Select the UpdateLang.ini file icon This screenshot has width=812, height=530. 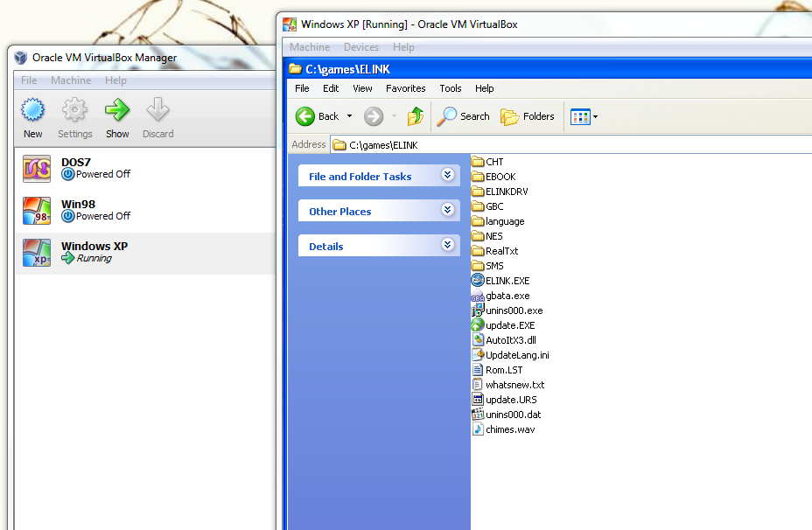pos(478,355)
